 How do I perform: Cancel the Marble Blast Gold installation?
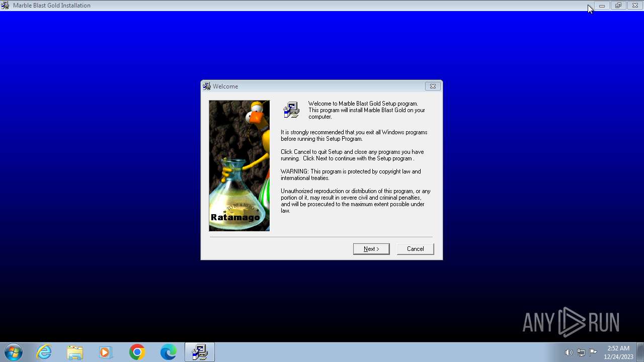coord(415,249)
